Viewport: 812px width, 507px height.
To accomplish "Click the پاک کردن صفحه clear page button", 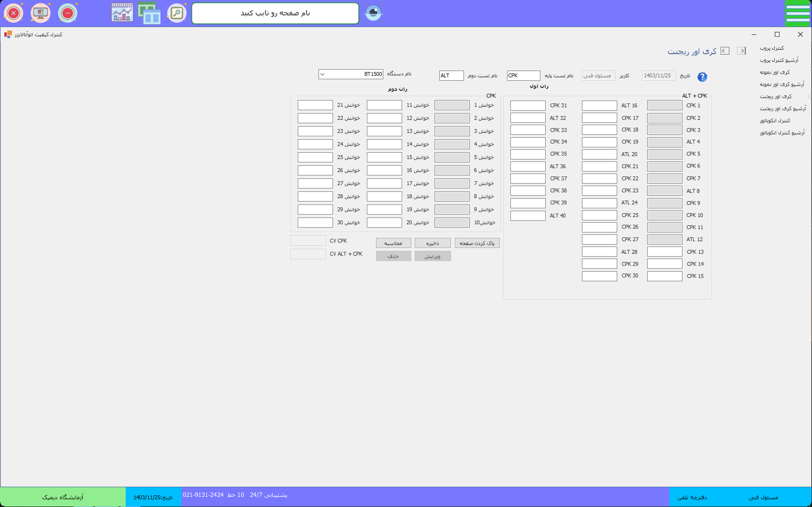I will [477, 243].
